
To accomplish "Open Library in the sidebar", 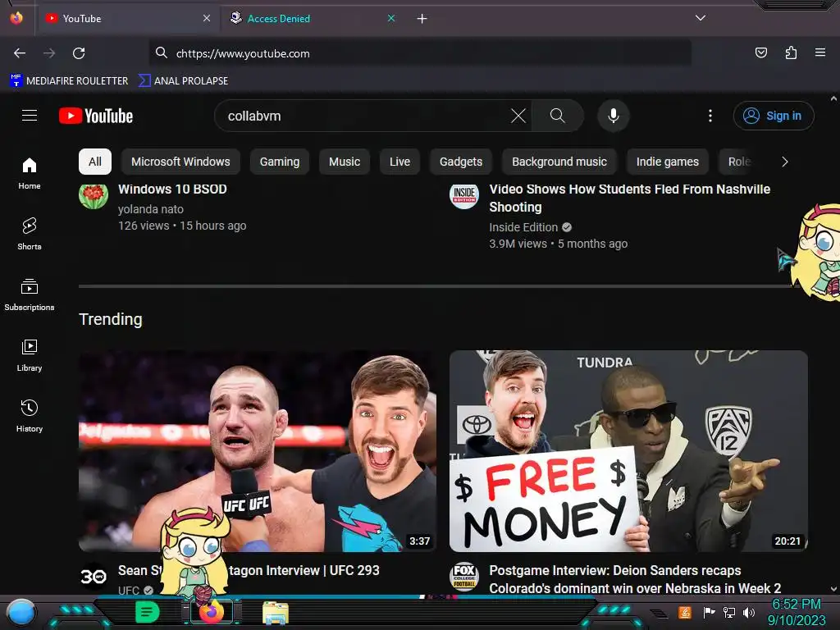I will (30, 354).
